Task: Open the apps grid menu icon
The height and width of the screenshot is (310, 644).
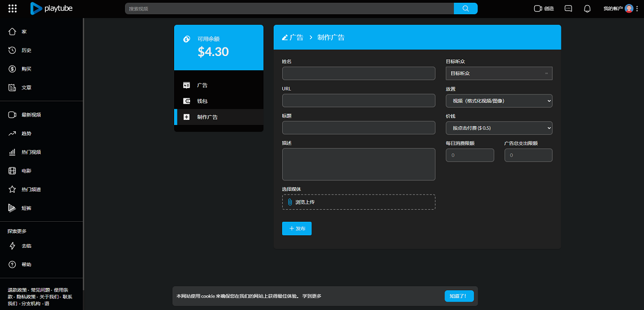Action: tap(12, 8)
